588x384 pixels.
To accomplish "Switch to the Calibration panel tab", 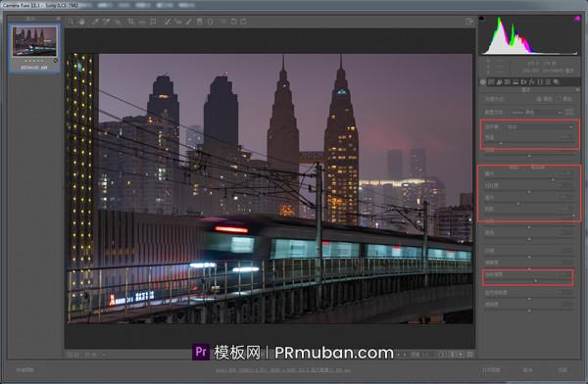I will tap(540, 81).
